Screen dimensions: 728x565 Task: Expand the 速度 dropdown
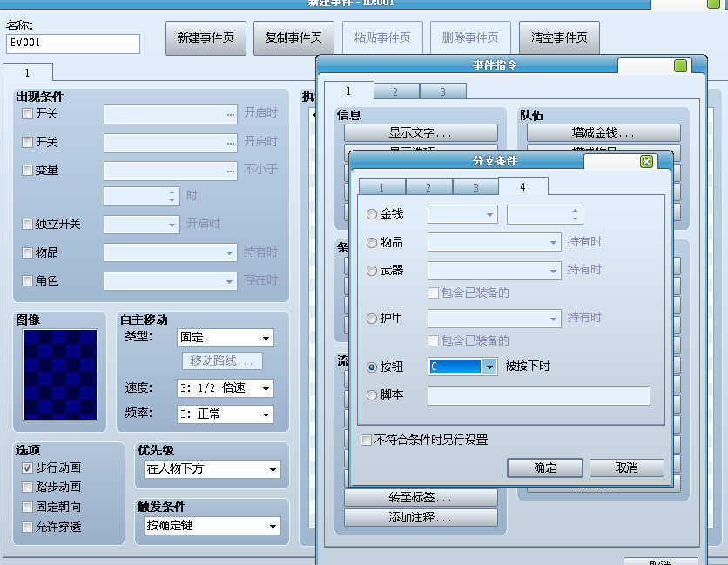click(226, 388)
